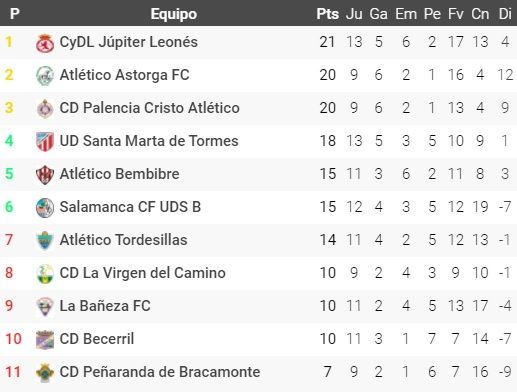Sort by the Di column header
Screen dimensions: 517x392
(x=505, y=14)
